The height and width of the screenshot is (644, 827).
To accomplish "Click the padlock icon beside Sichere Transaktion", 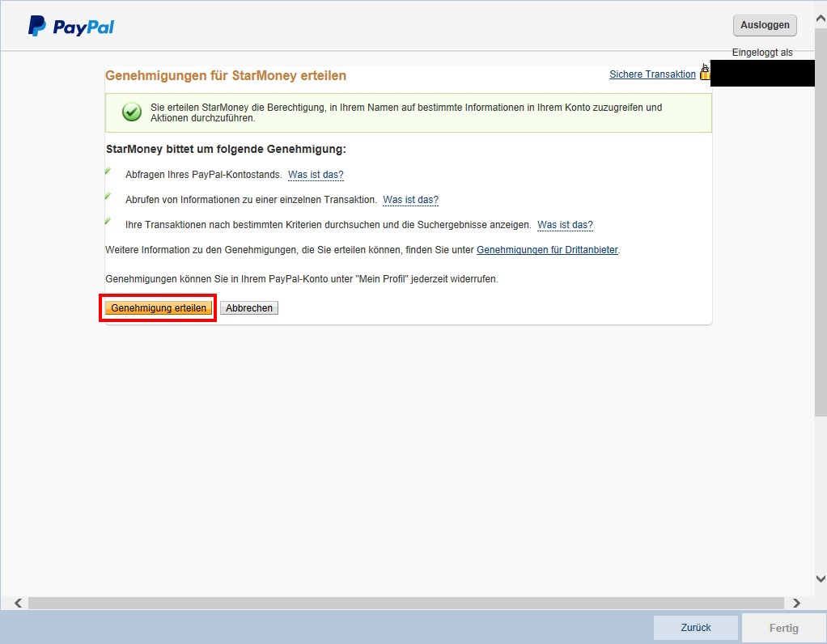I will point(704,73).
